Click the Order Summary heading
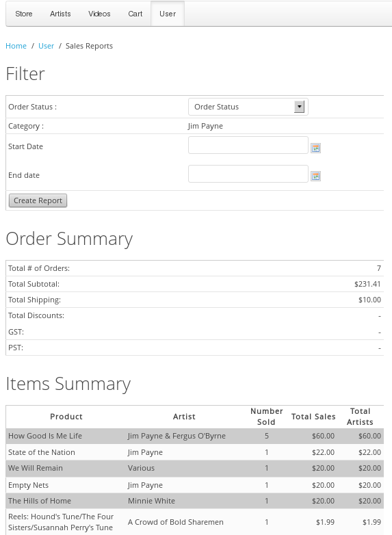This screenshot has height=535, width=392. click(69, 239)
